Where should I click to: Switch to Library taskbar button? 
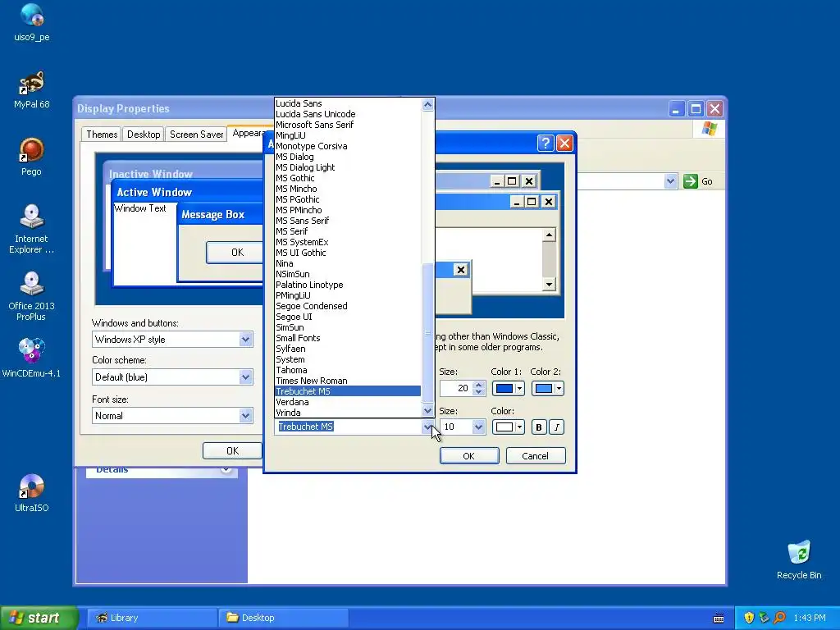[x=152, y=618]
